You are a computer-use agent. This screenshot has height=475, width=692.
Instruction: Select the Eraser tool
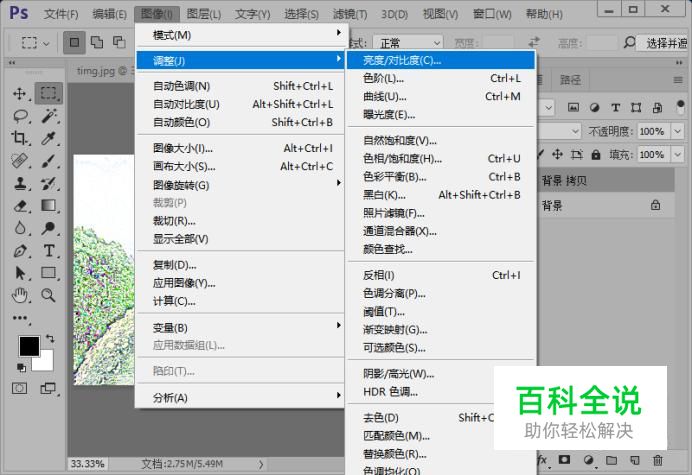pyautogui.click(x=20, y=206)
